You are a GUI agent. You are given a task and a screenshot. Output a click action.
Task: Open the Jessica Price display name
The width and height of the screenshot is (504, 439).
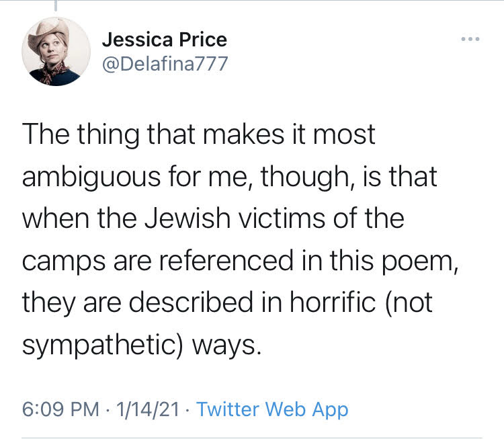[164, 40]
